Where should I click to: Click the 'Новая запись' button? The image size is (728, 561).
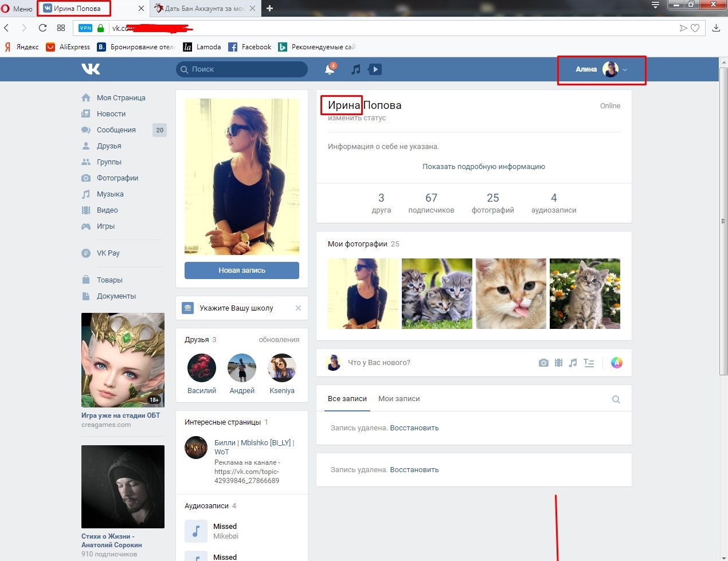[242, 270]
